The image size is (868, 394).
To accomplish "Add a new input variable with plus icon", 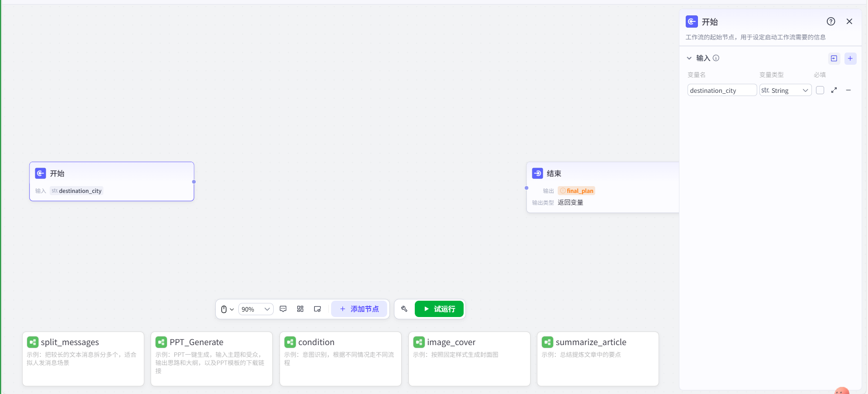I will click(850, 58).
